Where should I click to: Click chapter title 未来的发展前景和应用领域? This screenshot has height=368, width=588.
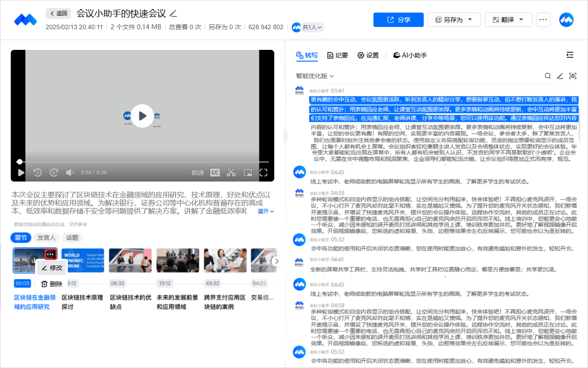[x=177, y=302]
